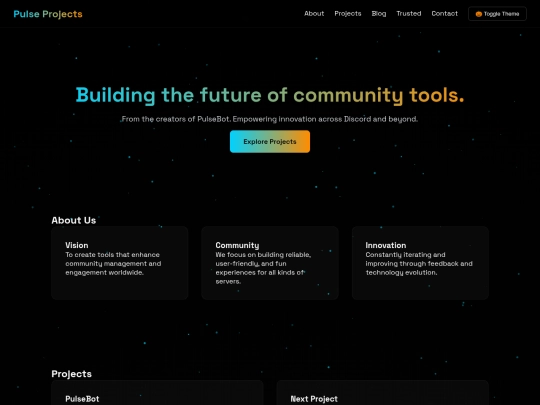Click the Pulse Projects logo
The height and width of the screenshot is (405, 540).
point(48,14)
